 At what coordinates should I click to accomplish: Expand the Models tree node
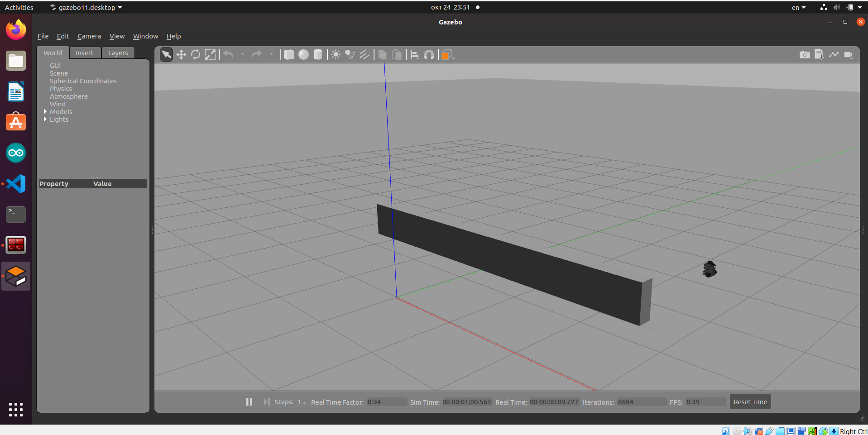pyautogui.click(x=45, y=112)
